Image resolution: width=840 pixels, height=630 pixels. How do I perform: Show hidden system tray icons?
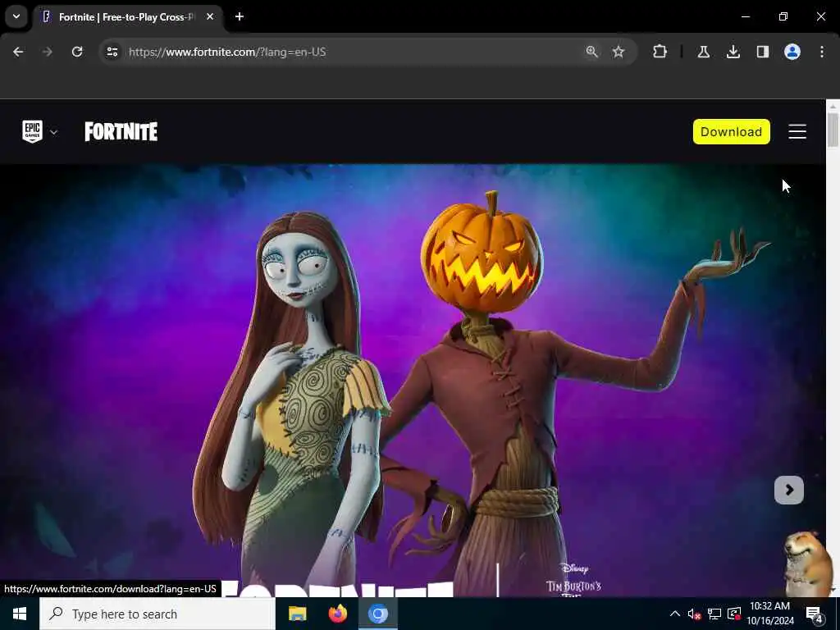tap(675, 614)
